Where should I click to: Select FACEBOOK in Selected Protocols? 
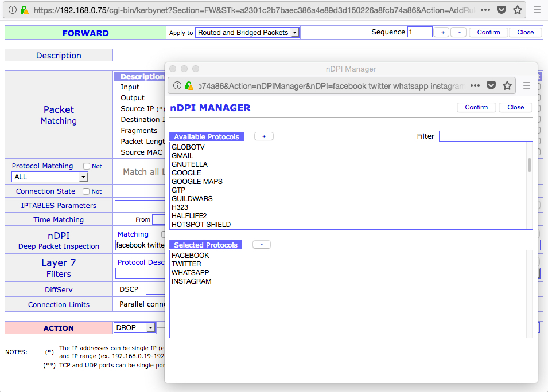pos(190,255)
